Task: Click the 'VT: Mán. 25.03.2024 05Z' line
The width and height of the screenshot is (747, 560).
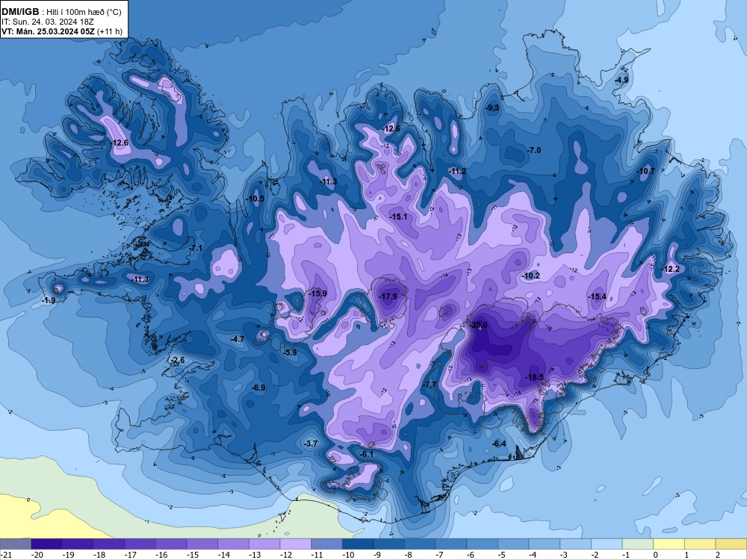Action: click(x=49, y=32)
